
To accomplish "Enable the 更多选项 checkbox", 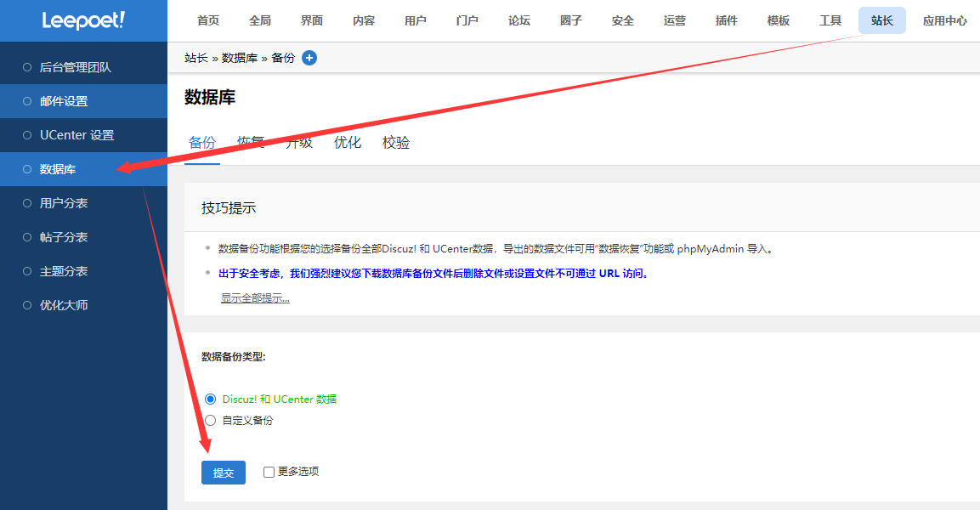I will click(x=269, y=472).
